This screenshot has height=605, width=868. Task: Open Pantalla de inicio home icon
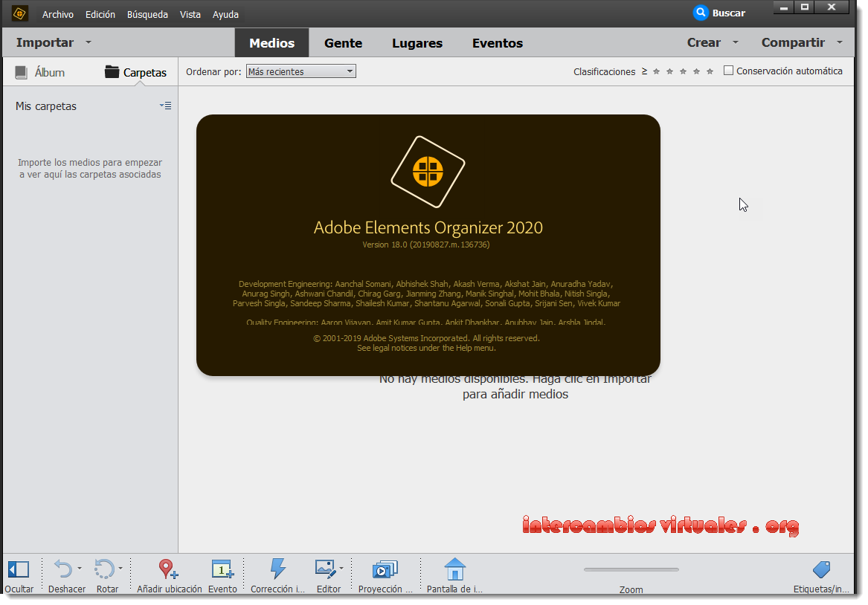pos(454,569)
